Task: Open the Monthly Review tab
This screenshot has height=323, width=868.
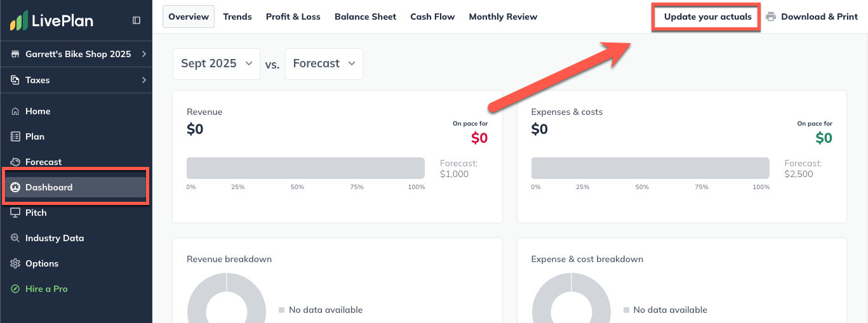Action: (503, 16)
